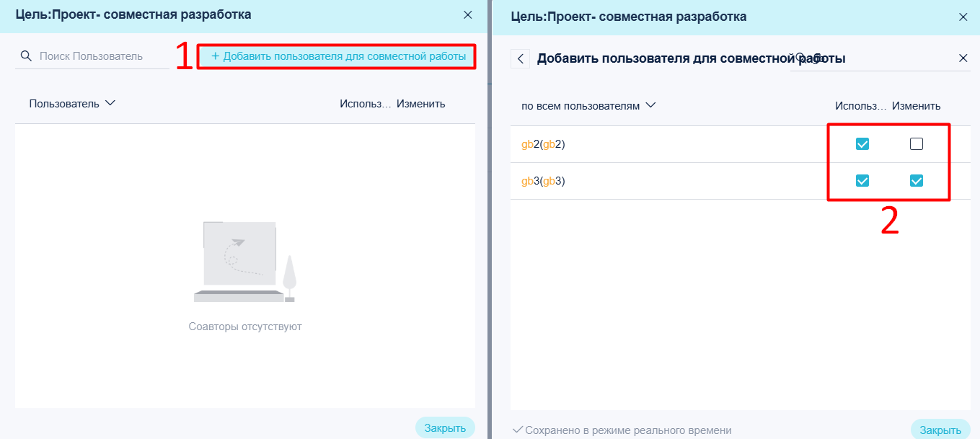Close the left dialog with the X icon
Screen dimensions: 980x439
click(x=468, y=14)
